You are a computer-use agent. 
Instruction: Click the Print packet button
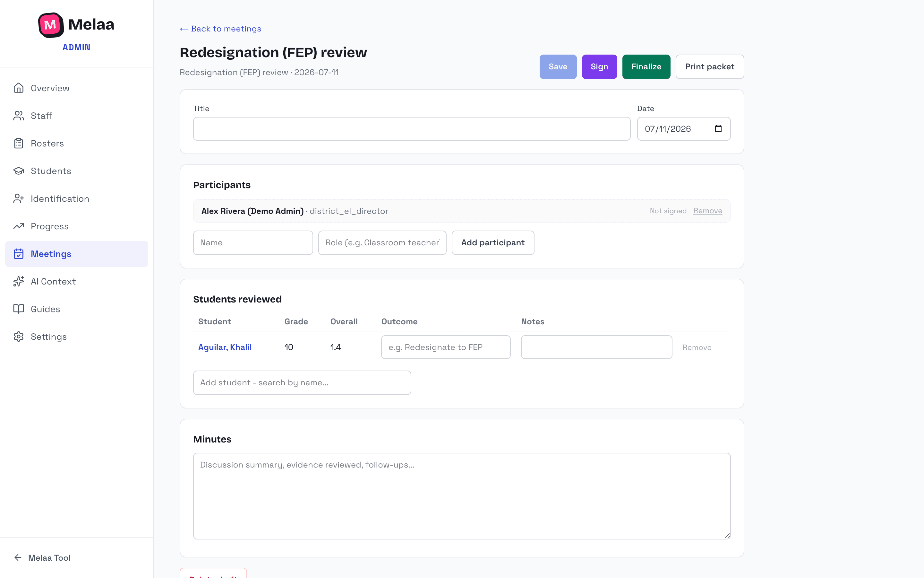[x=709, y=66]
